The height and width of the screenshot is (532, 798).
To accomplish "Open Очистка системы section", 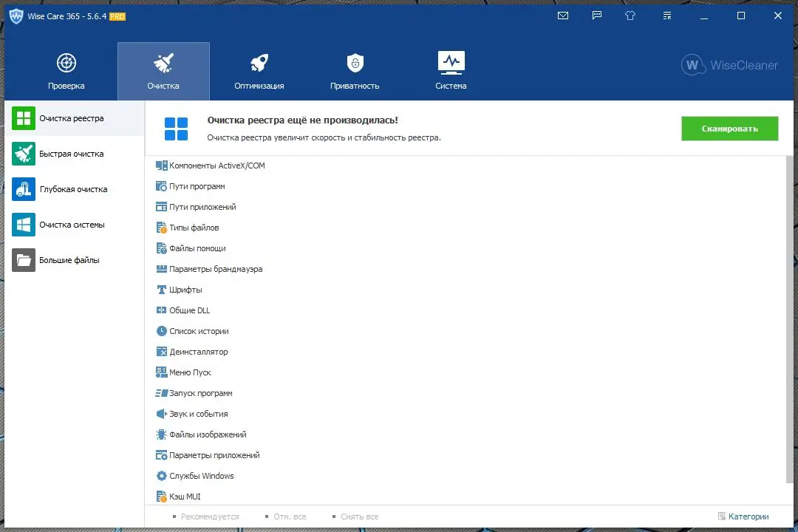I will pos(75,225).
